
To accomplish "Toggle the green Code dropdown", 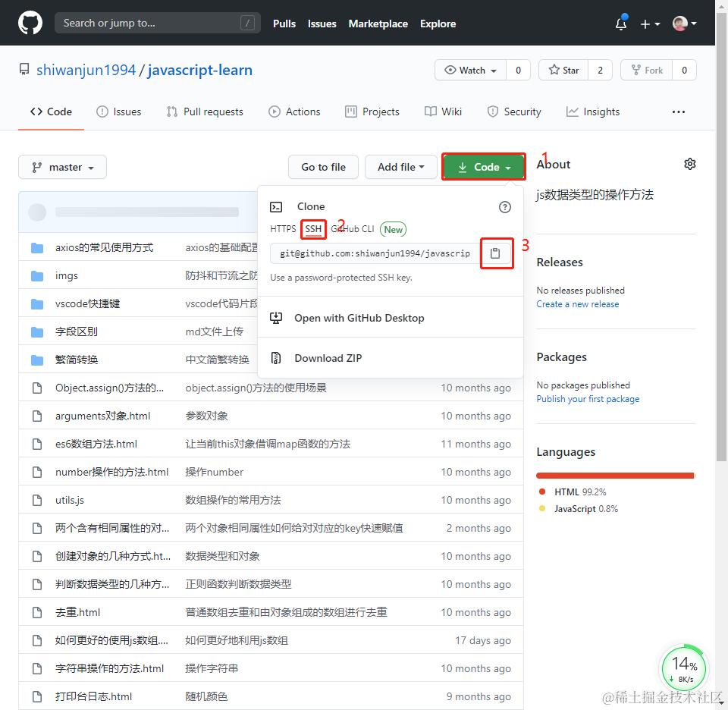I will 484,167.
